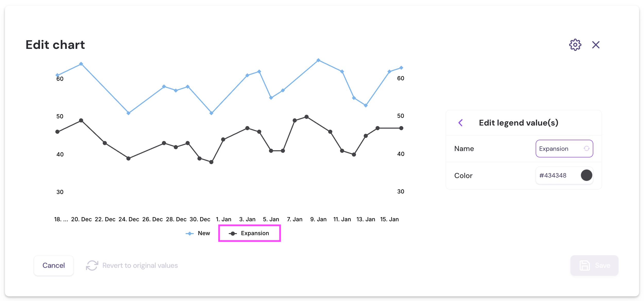Click the dark color swatch circle
The height and width of the screenshot is (301, 644).
coord(586,175)
